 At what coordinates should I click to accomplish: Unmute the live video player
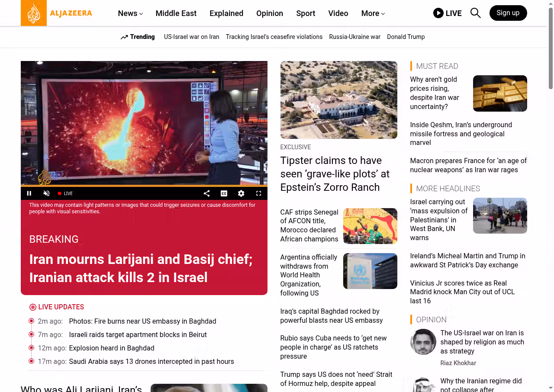pyautogui.click(x=47, y=193)
